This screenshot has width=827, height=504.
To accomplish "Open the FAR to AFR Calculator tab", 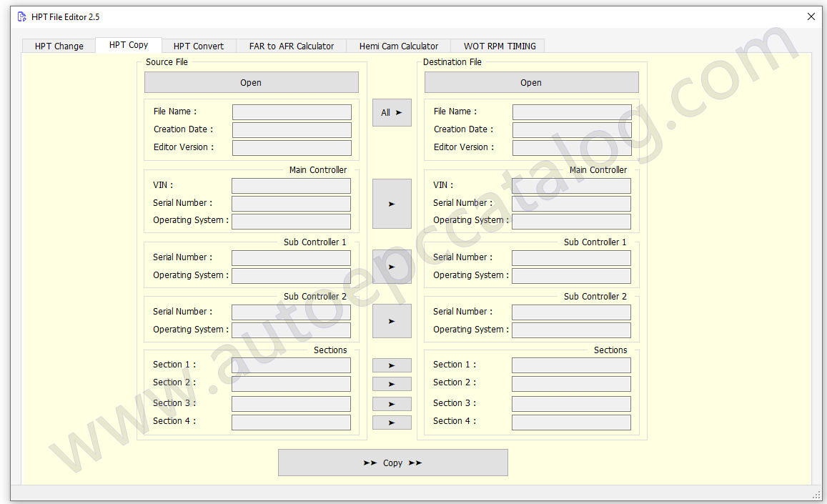I will 292,46.
